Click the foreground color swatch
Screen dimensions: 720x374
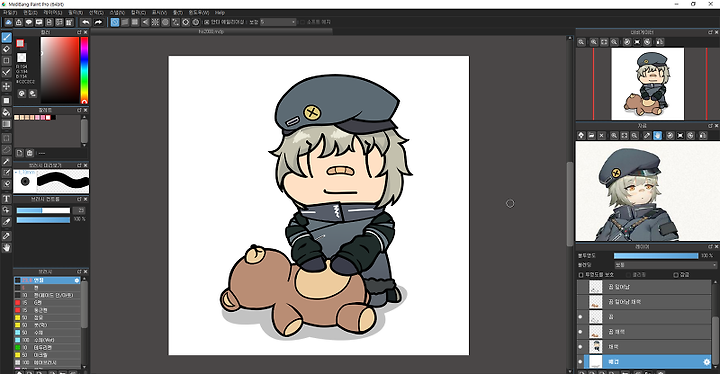click(x=20, y=43)
